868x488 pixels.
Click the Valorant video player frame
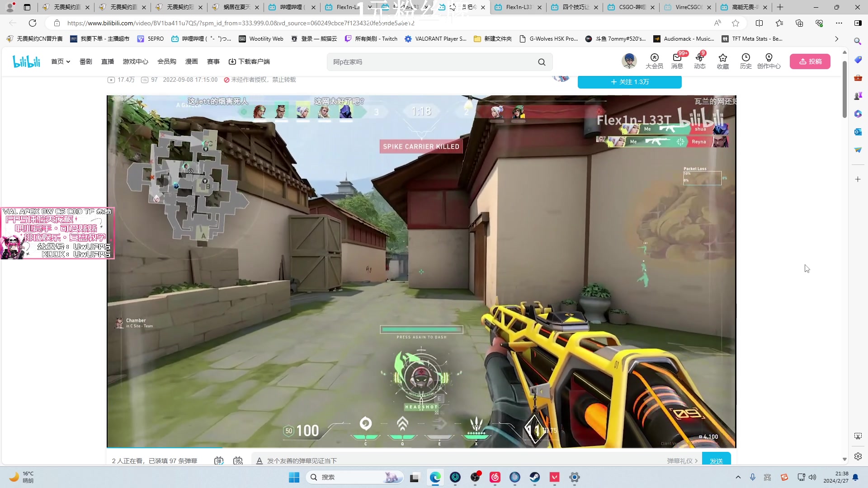click(421, 271)
